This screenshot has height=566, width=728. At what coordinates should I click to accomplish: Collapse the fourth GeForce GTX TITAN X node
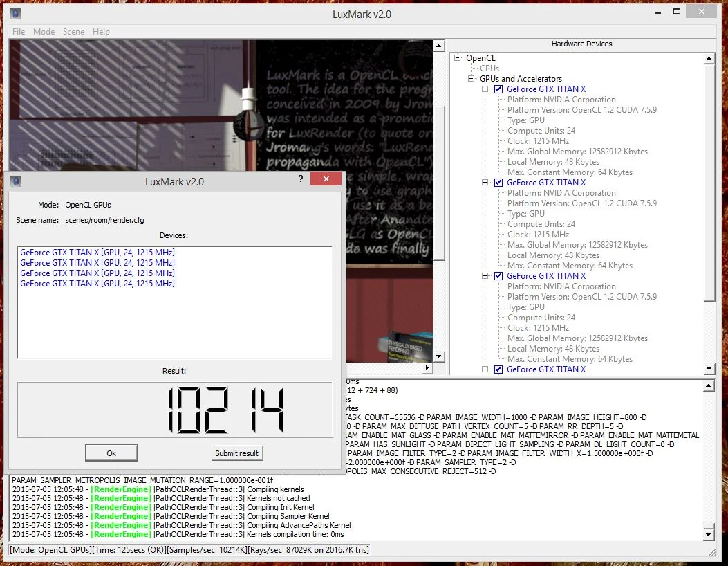point(485,369)
